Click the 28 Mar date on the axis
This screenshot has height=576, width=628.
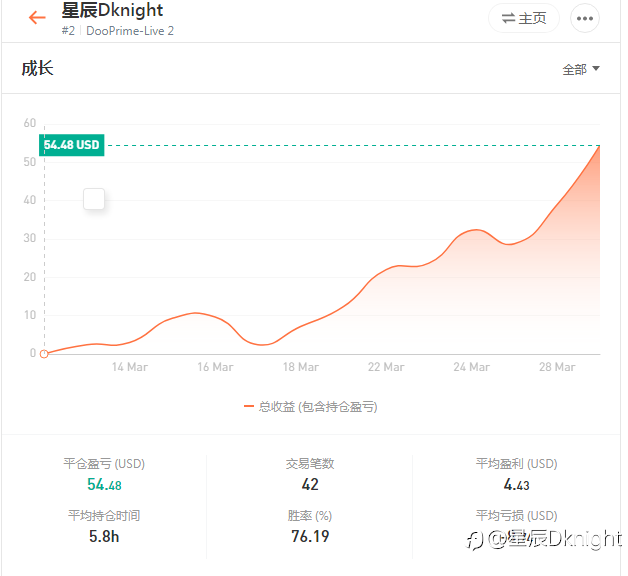click(557, 367)
